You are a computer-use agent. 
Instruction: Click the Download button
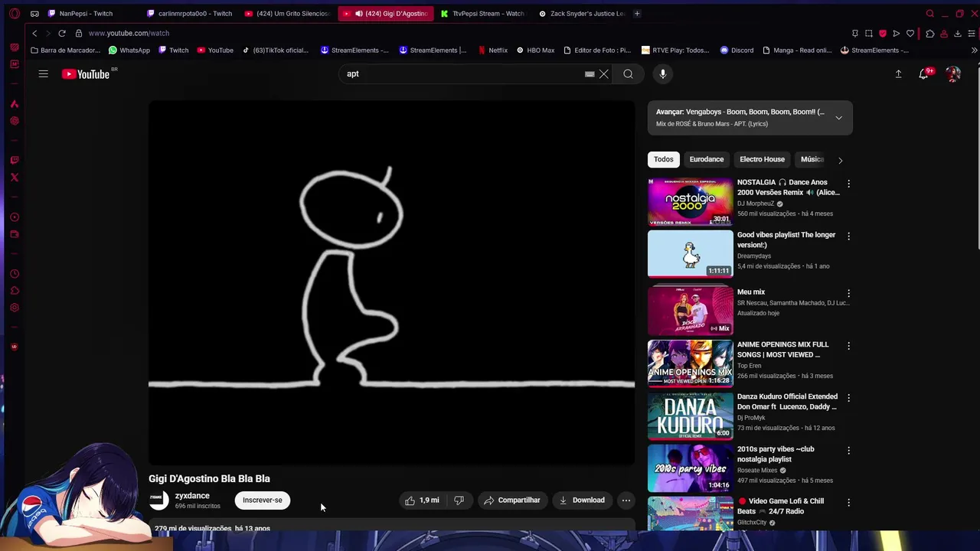point(582,500)
